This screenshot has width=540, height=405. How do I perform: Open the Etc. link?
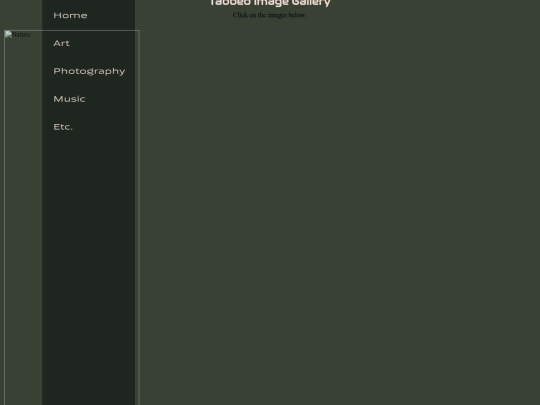pyautogui.click(x=63, y=127)
